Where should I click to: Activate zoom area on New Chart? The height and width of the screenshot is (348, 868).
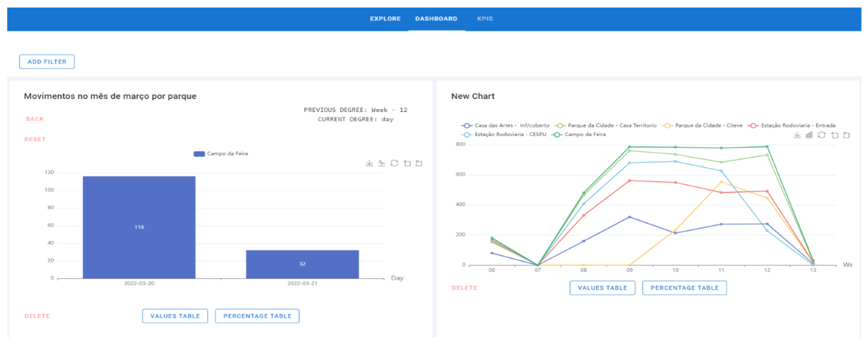(835, 135)
